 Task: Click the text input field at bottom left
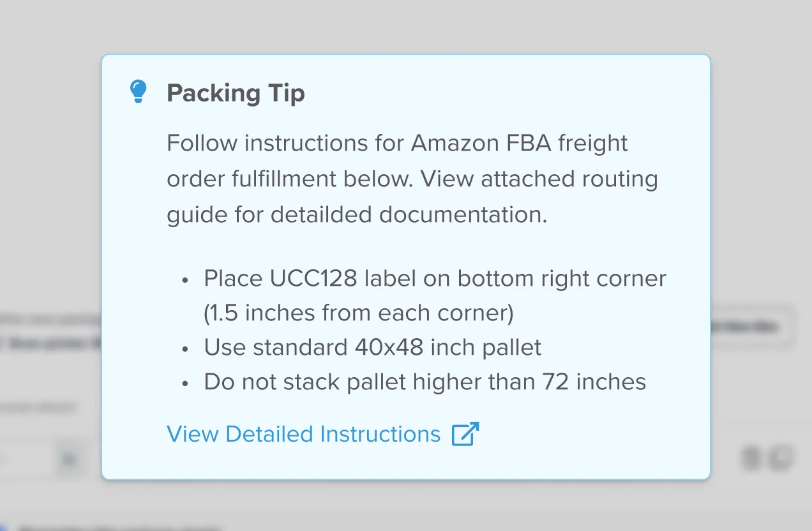coord(26,460)
